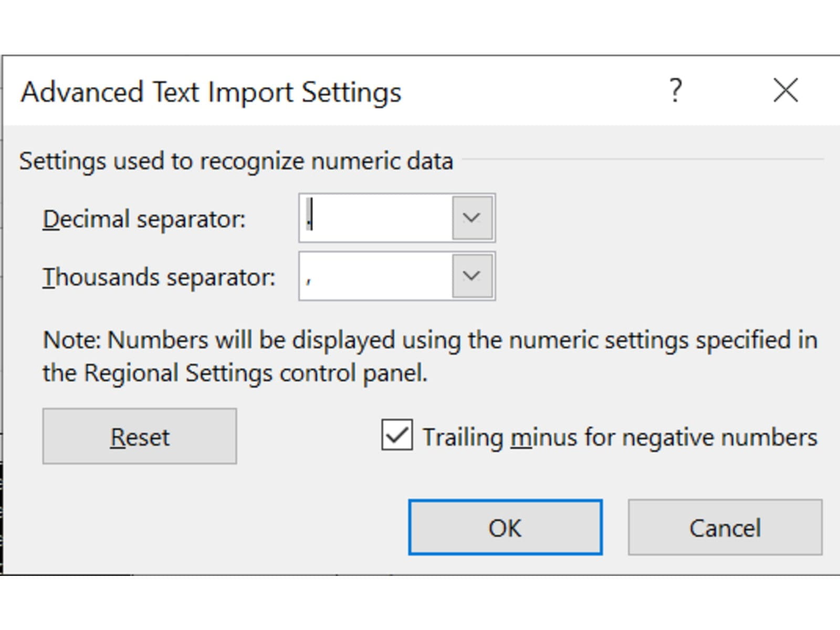Open the Decimal separator dropdown arrow
The width and height of the screenshot is (840, 630).
472,218
